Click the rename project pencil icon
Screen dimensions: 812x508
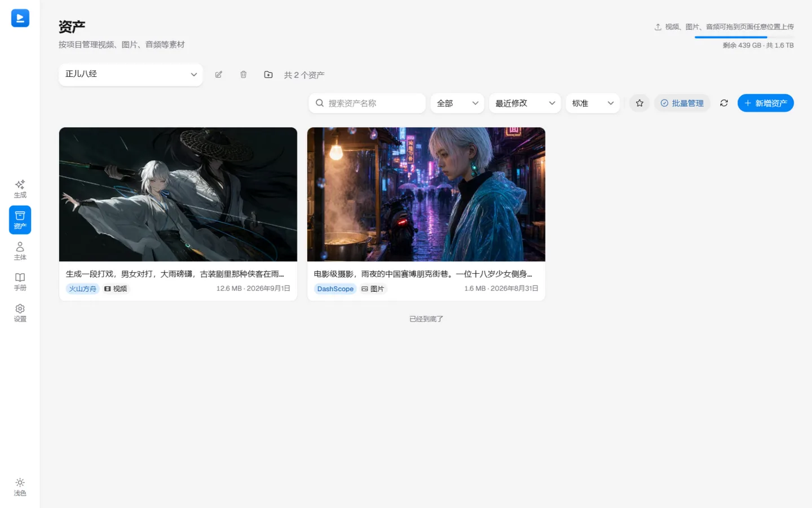click(x=219, y=75)
